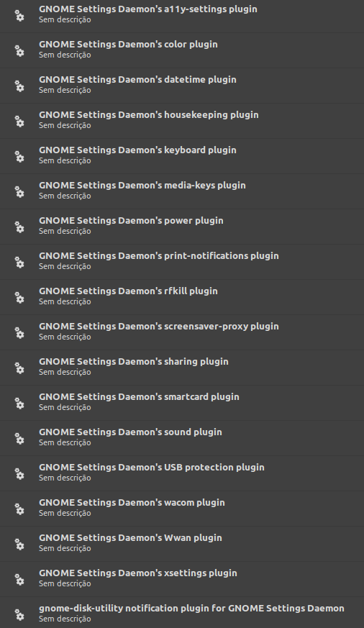Select the rfkill plugin entry
364x628 pixels.
pyautogui.click(x=182, y=297)
